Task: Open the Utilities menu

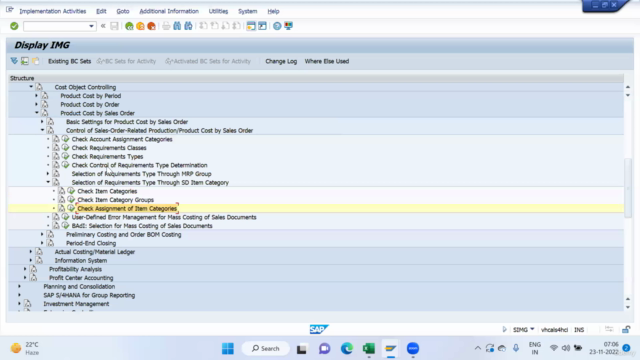Action: (x=218, y=11)
